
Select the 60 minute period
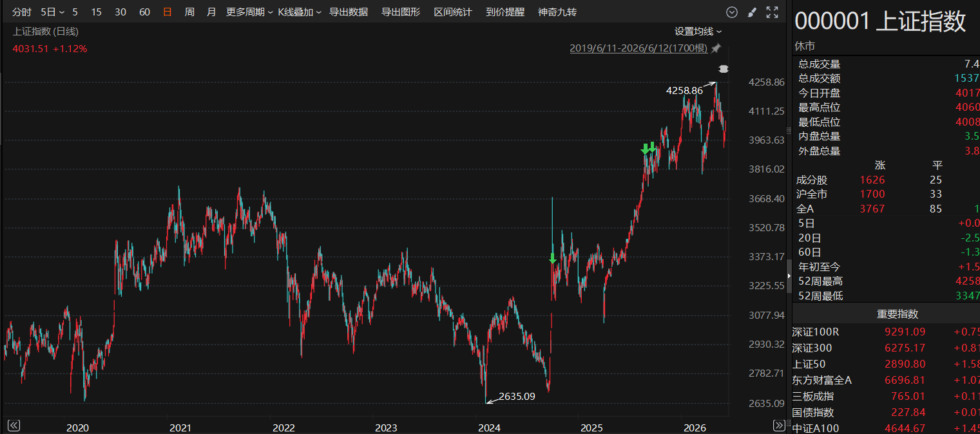pos(145,12)
